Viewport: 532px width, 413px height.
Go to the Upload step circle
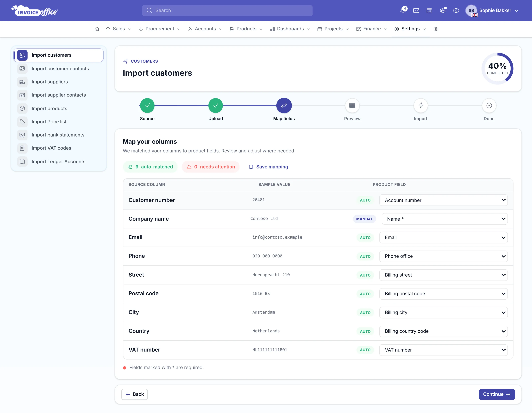(x=216, y=106)
